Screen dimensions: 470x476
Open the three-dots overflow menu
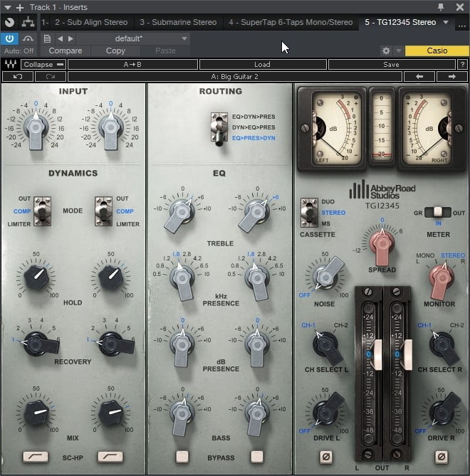pos(461,26)
